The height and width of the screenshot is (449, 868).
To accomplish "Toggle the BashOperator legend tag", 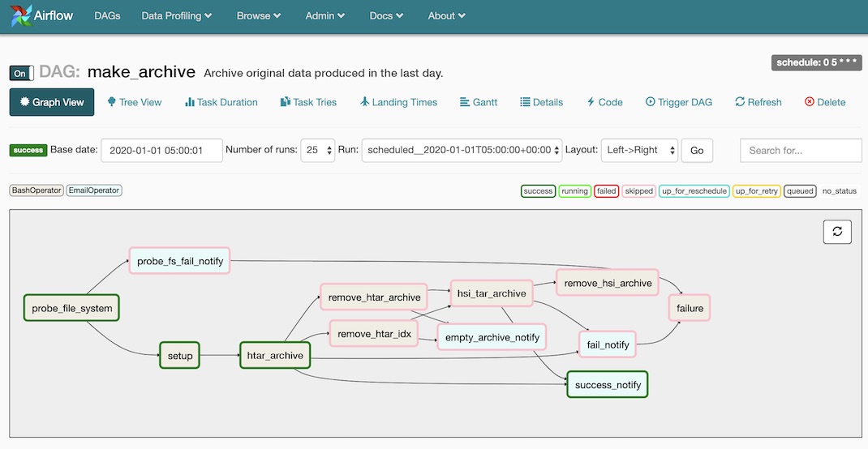I will [37, 190].
